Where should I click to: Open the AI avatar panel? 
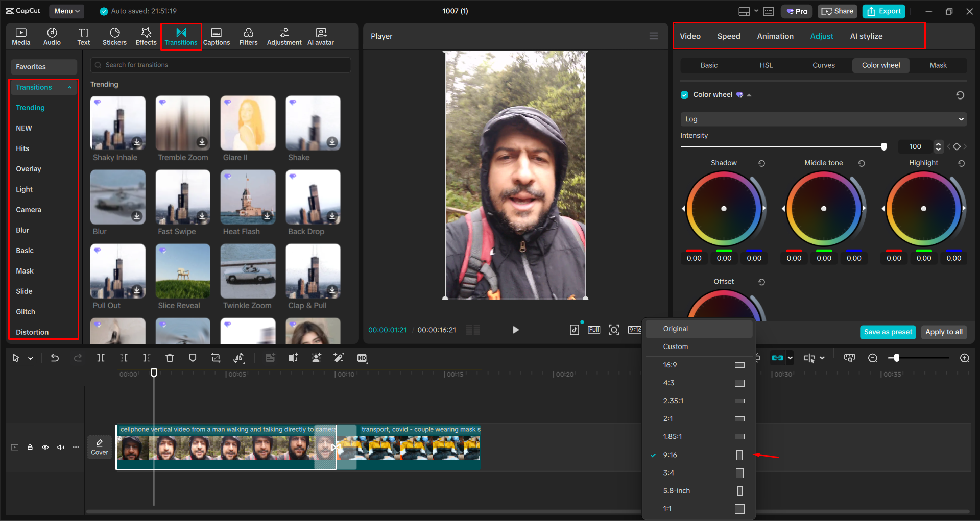(x=320, y=36)
